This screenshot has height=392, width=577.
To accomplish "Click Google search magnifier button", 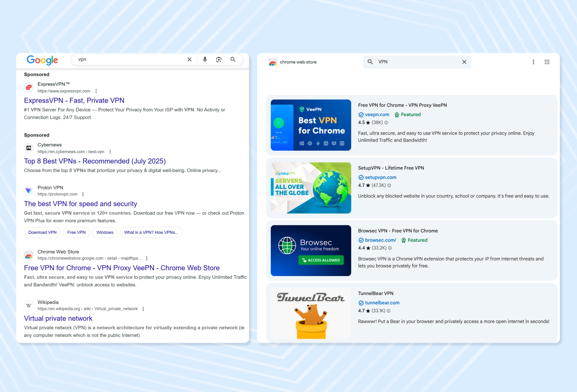I will pyautogui.click(x=233, y=59).
